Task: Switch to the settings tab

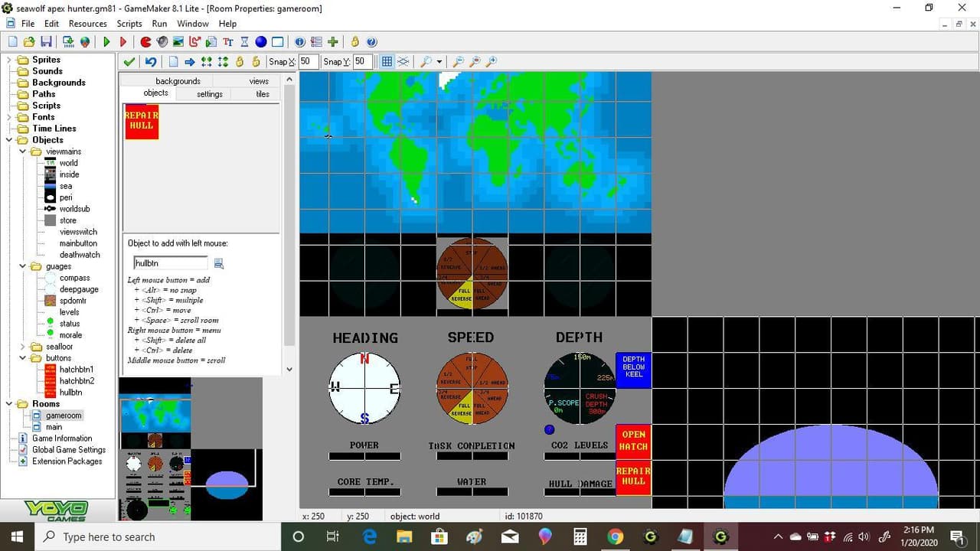Action: [x=210, y=93]
